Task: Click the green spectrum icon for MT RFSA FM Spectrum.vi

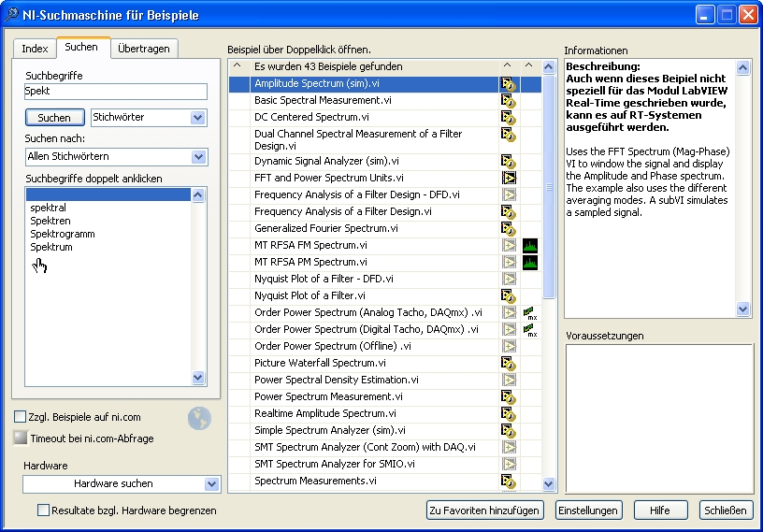Action: pyautogui.click(x=530, y=245)
